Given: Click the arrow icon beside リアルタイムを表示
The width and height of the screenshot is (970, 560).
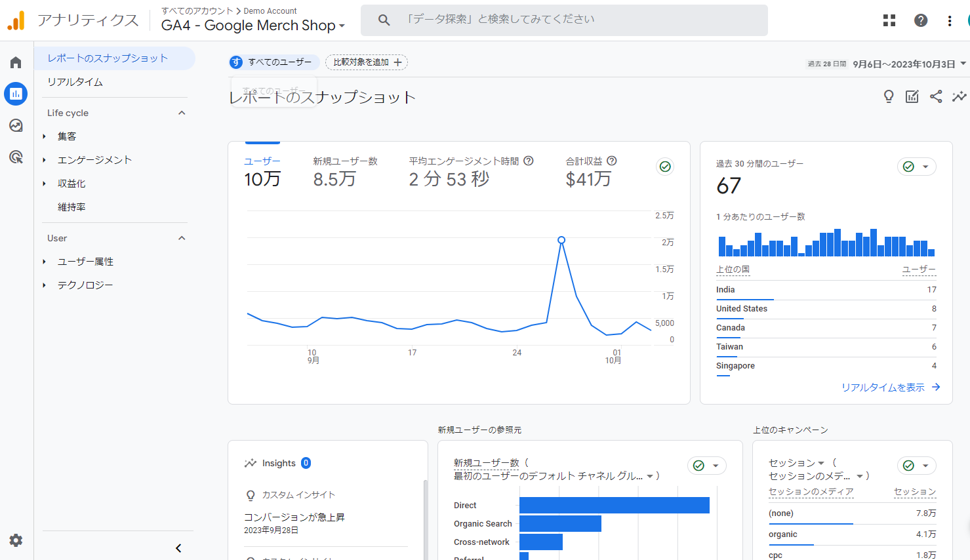Looking at the screenshot, I should (x=936, y=388).
